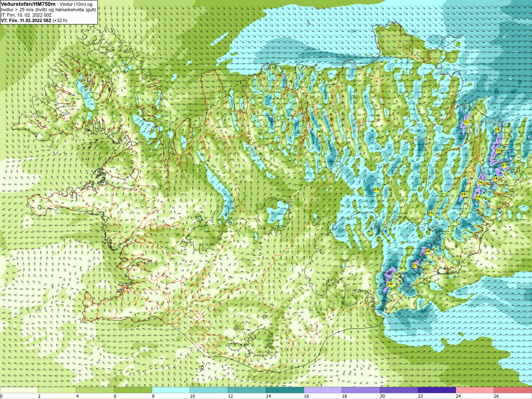Click the 22–24 m/s dark indigo legend swatch
The height and width of the screenshot is (399, 532).
click(x=437, y=390)
